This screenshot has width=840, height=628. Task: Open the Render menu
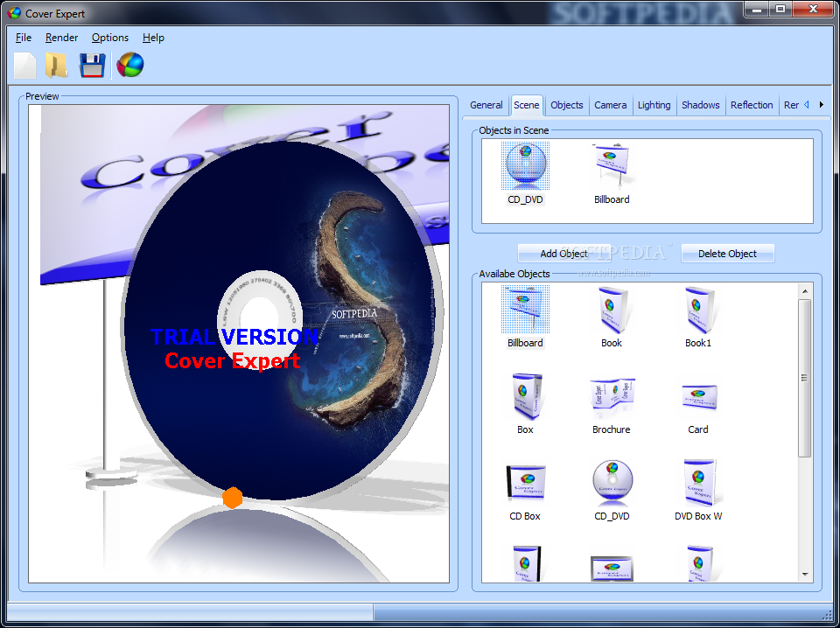coord(61,38)
